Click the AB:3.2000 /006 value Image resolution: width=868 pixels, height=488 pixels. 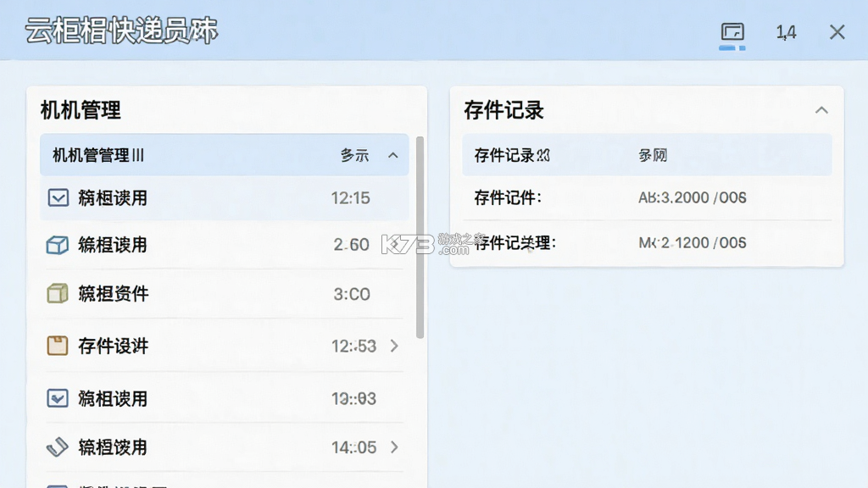tap(692, 197)
